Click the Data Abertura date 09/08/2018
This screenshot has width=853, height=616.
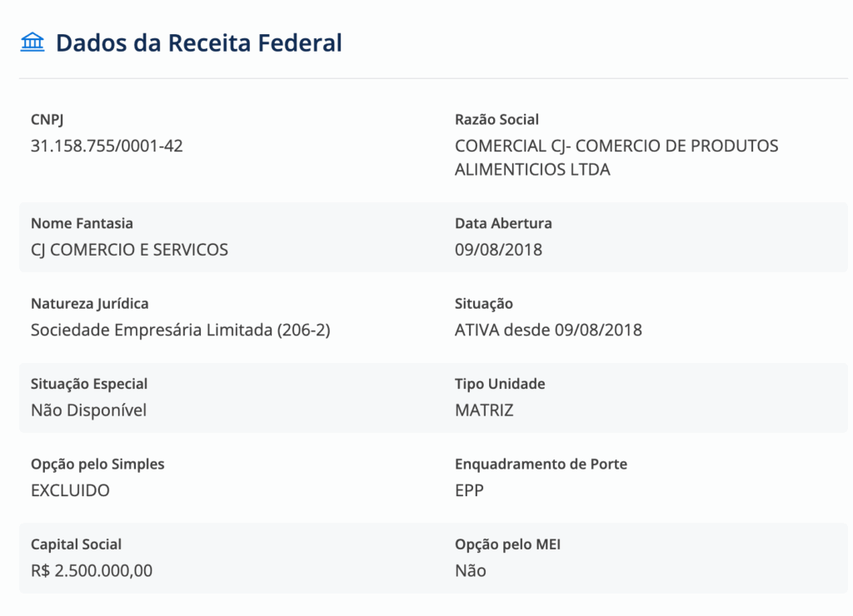(498, 250)
